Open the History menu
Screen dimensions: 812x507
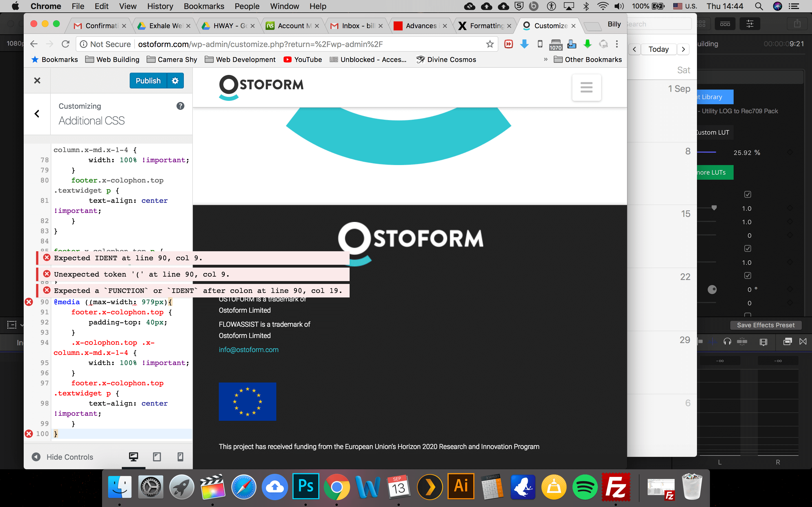[x=160, y=6]
